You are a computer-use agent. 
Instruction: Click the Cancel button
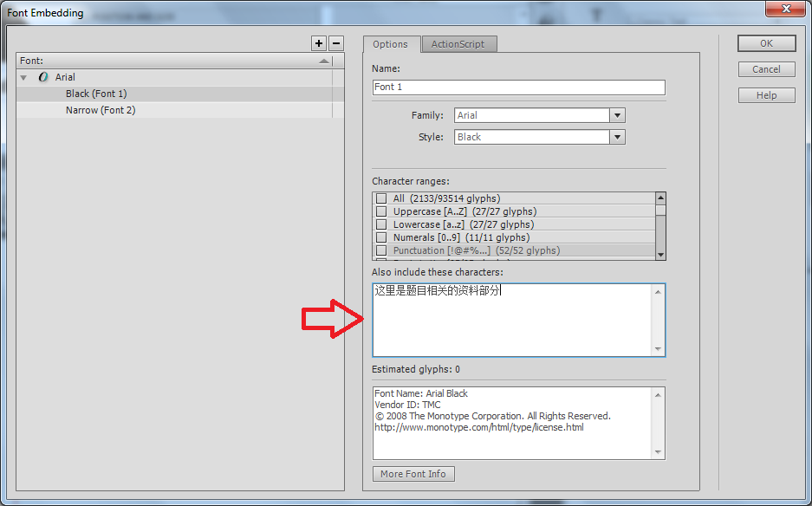[x=766, y=69]
